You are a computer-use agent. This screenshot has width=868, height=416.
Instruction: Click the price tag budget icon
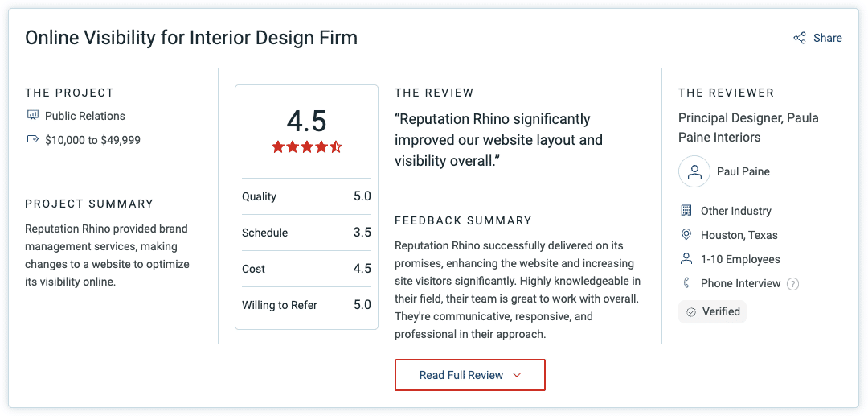click(x=33, y=139)
